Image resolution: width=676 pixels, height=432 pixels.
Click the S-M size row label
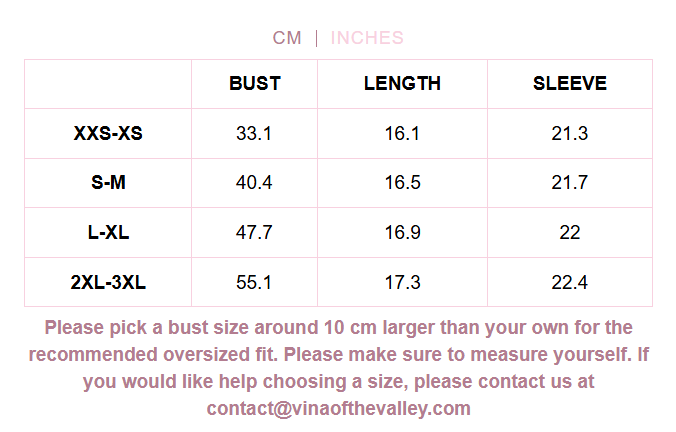point(108,183)
